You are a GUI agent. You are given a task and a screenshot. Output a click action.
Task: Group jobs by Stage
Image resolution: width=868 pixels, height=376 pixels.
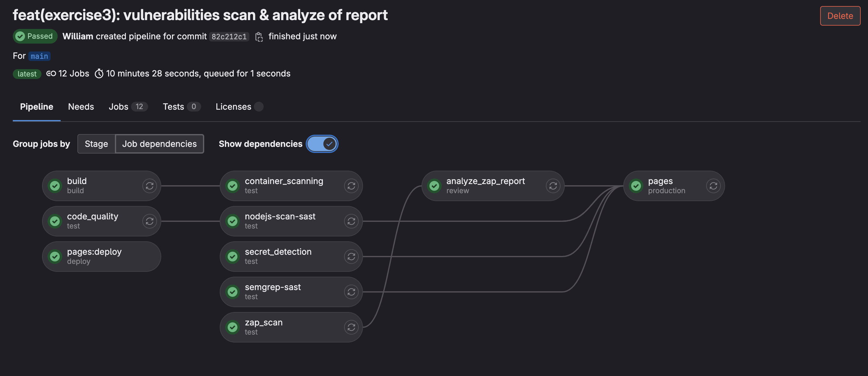click(96, 144)
